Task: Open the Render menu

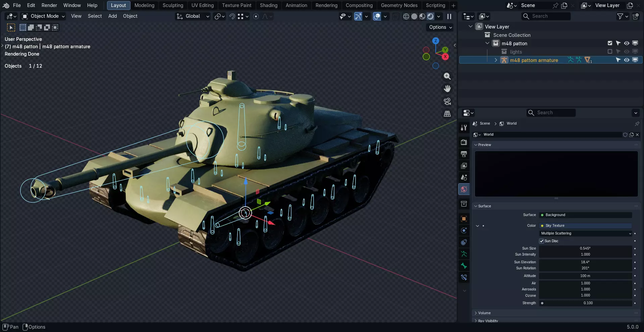Action: tap(49, 5)
